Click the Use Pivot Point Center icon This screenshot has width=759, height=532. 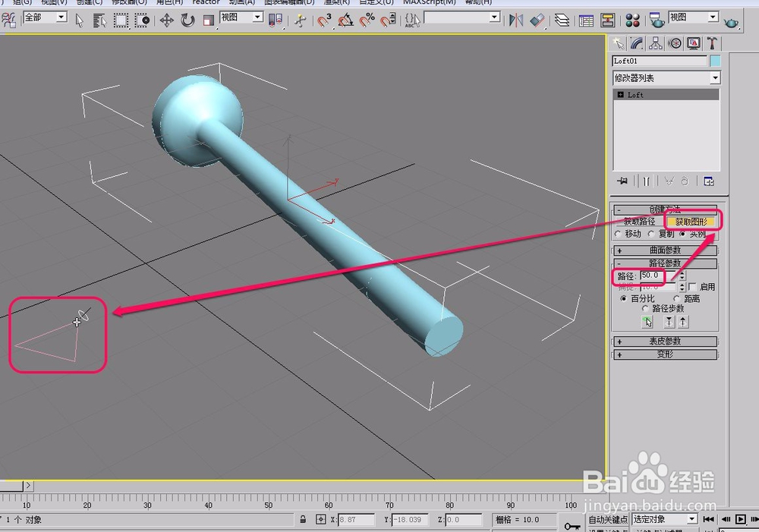coord(275,20)
